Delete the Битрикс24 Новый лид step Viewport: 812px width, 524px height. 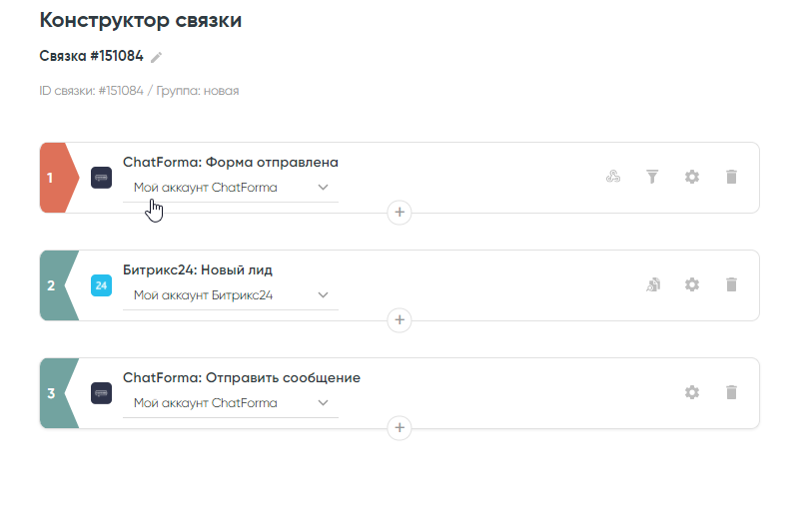pyautogui.click(x=731, y=284)
